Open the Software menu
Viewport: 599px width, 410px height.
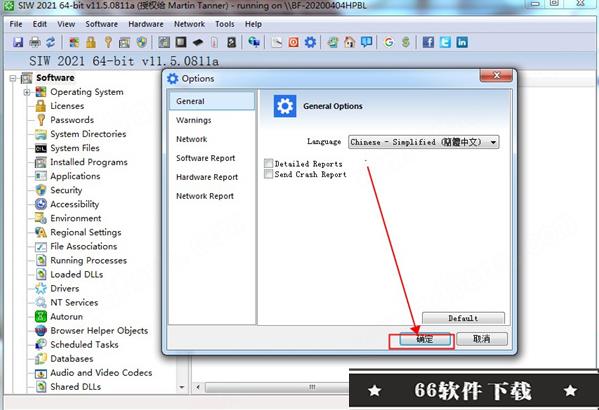click(x=102, y=24)
